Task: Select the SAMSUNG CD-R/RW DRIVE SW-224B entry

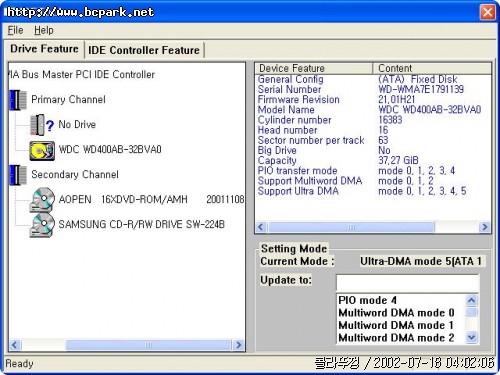Action: tap(142, 224)
